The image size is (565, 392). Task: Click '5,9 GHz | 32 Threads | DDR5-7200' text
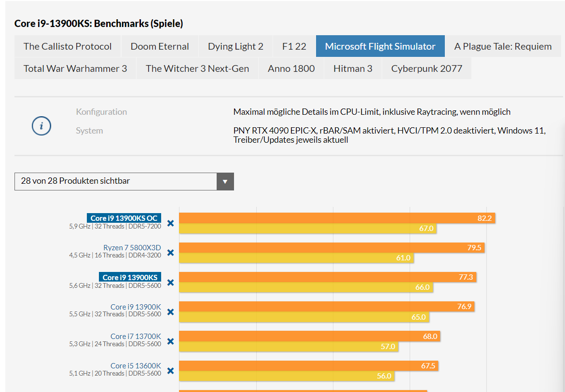point(115,227)
